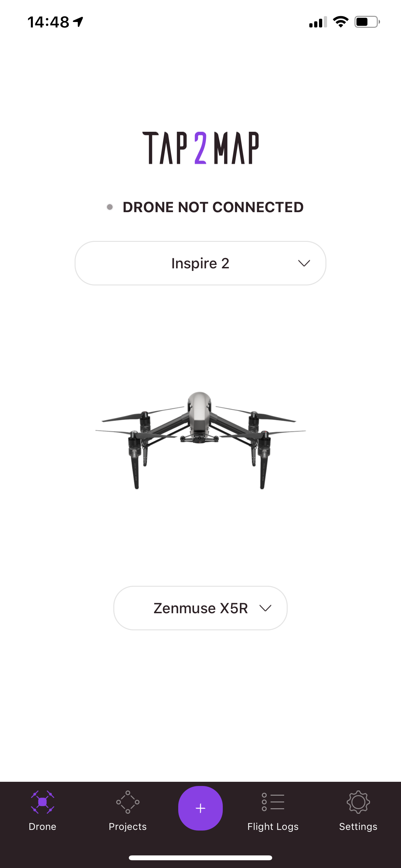This screenshot has height=868, width=401.
Task: Switch to the Flight Logs tab label
Action: click(x=273, y=827)
